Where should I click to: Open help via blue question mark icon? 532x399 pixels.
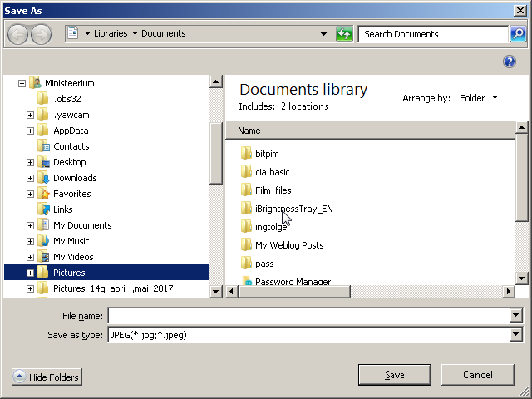(510, 62)
